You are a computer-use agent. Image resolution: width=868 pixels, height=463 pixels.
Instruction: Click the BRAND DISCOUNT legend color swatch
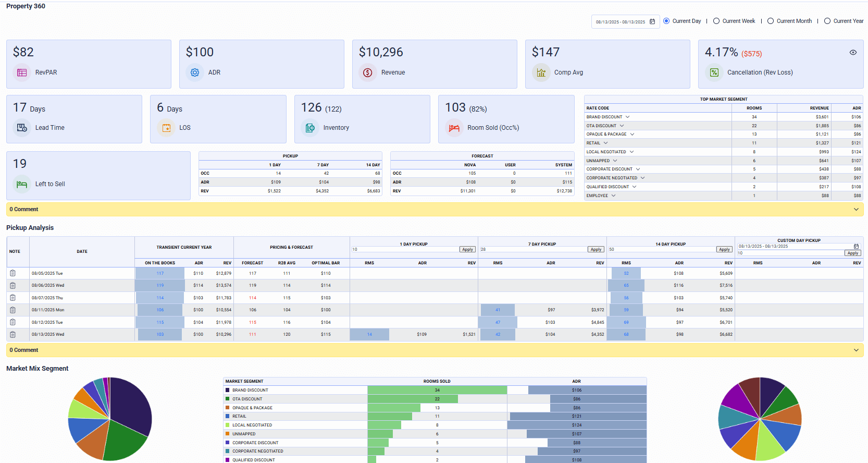tap(228, 390)
